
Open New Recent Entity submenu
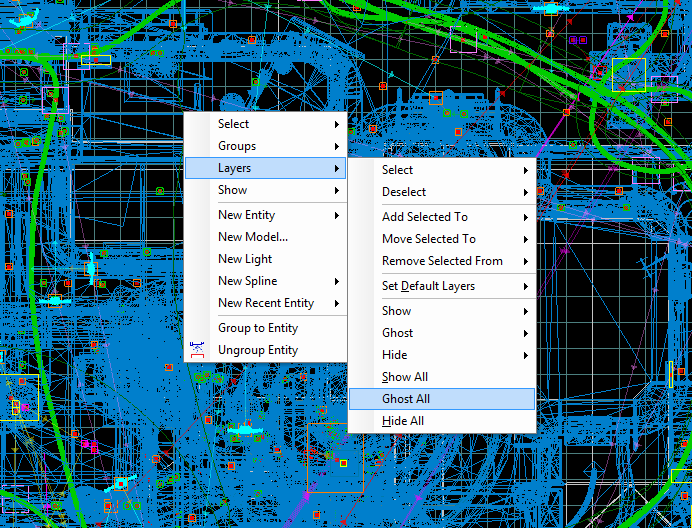265,303
